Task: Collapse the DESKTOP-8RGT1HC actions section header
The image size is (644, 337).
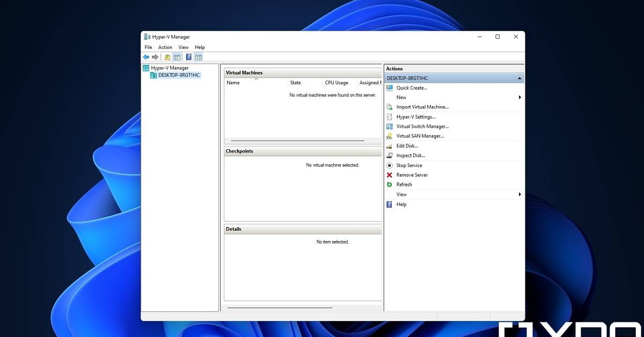Action: pos(519,78)
